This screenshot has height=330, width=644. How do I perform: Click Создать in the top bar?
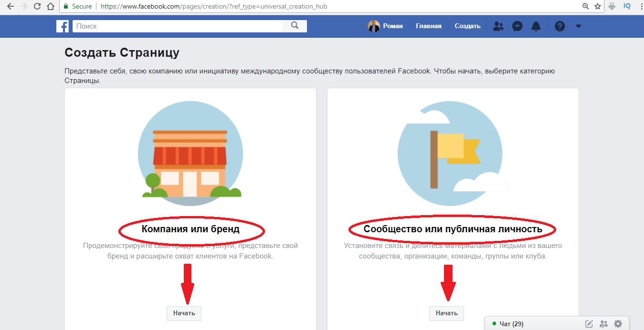[x=467, y=26]
